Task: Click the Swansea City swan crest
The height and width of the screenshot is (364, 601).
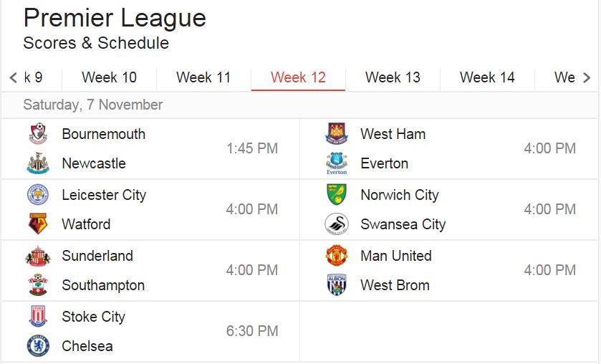Action: coord(337,224)
